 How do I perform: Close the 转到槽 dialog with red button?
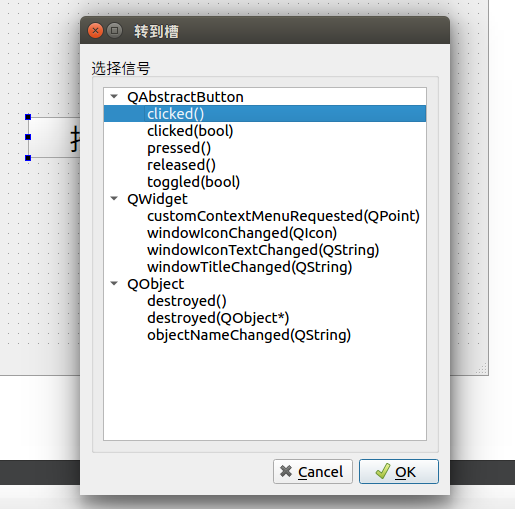click(x=95, y=31)
